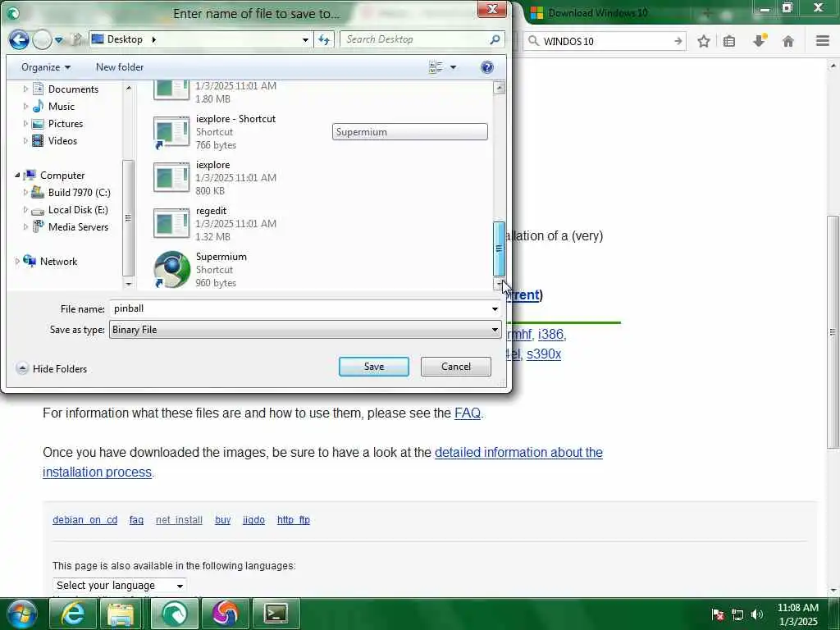Open the Save as type dropdown

point(305,330)
